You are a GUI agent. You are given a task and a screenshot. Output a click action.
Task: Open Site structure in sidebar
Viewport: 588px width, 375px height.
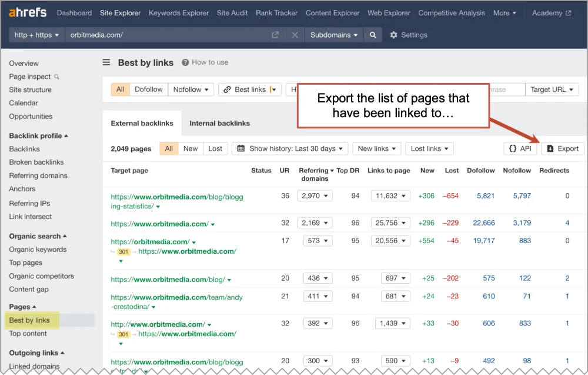coord(31,89)
